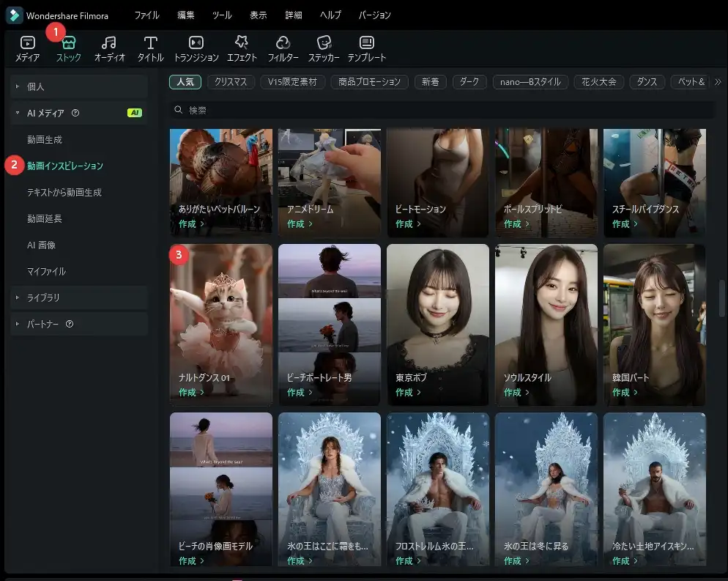Click 作成 under 東京ボブ
The height and width of the screenshot is (581, 728).
pyautogui.click(x=407, y=393)
